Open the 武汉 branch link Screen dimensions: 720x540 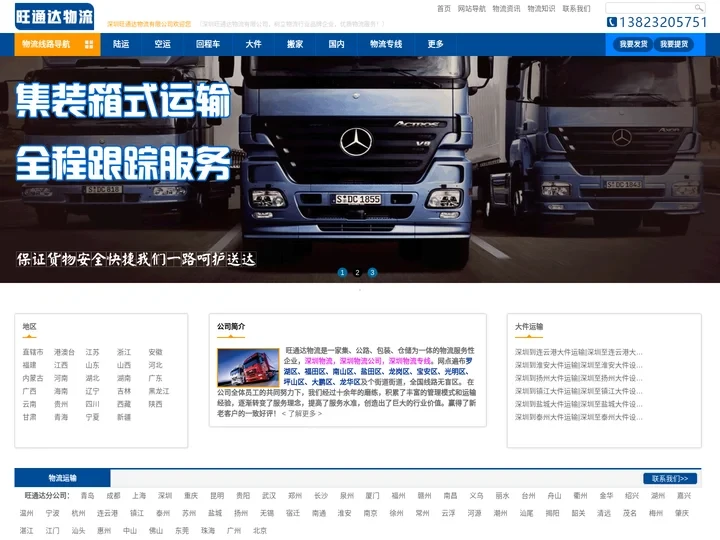(269, 495)
